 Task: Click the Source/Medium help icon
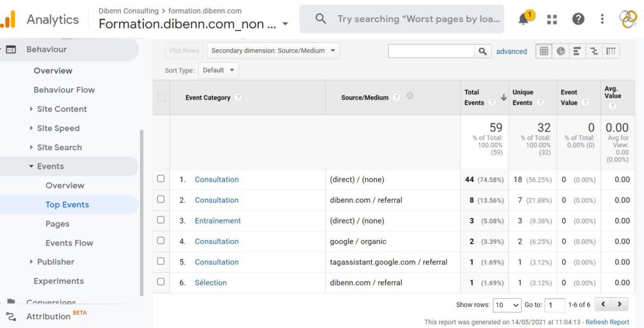click(396, 97)
